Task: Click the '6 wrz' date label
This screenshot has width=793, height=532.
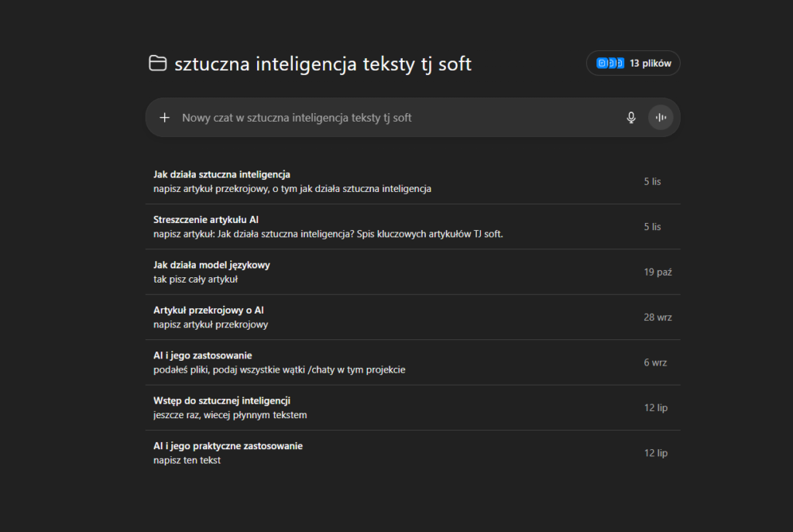Action: click(x=655, y=362)
